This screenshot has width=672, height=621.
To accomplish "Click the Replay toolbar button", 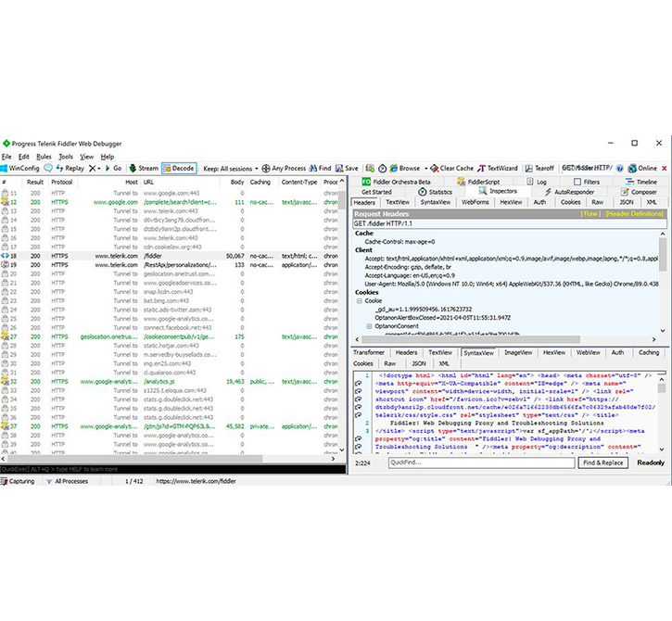I will coord(70,169).
